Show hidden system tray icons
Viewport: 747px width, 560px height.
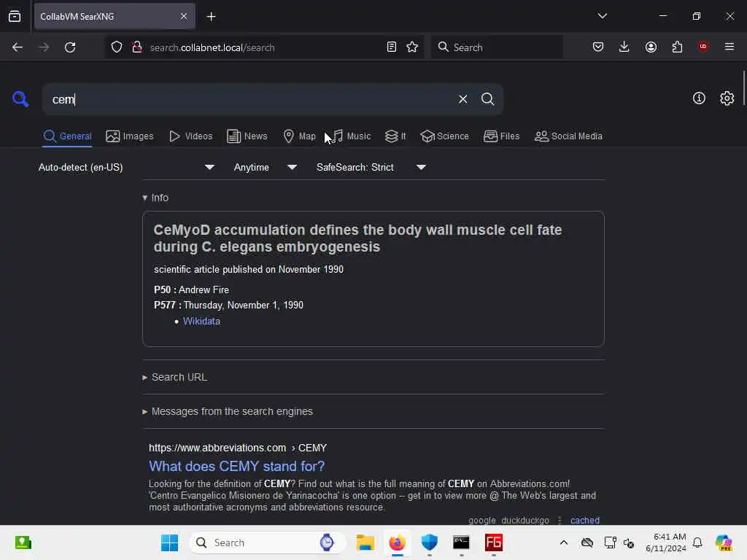pyautogui.click(x=564, y=542)
